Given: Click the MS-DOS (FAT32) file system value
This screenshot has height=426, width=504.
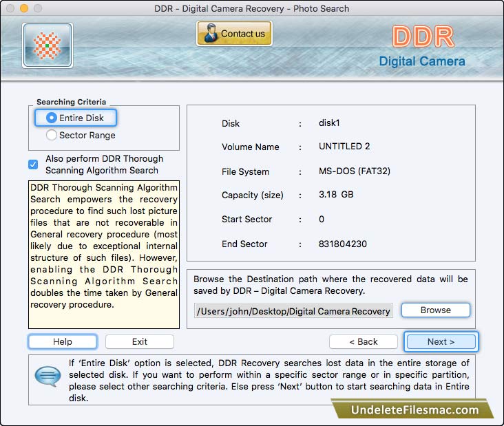Looking at the screenshot, I should pyautogui.click(x=355, y=171).
